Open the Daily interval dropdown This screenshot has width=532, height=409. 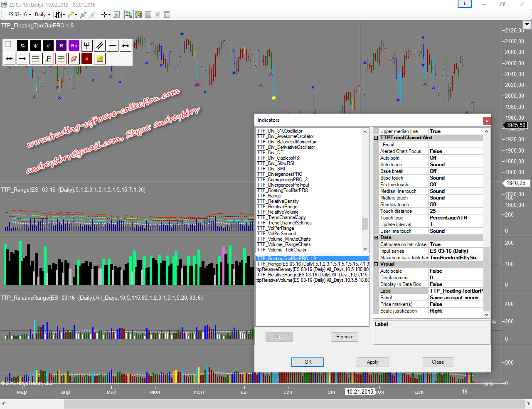(x=42, y=15)
